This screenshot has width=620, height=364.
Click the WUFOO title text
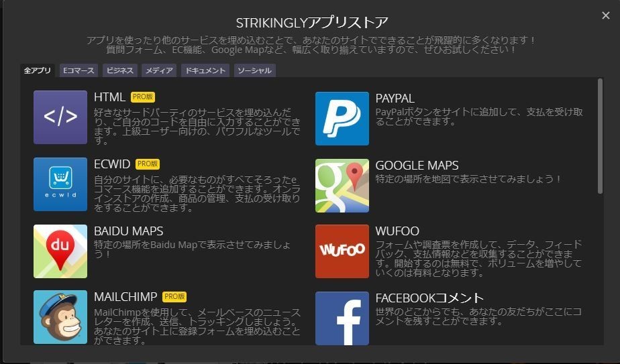397,231
